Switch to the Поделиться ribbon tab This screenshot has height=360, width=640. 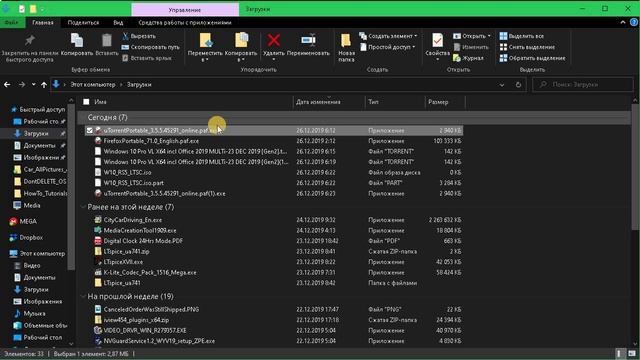83,22
